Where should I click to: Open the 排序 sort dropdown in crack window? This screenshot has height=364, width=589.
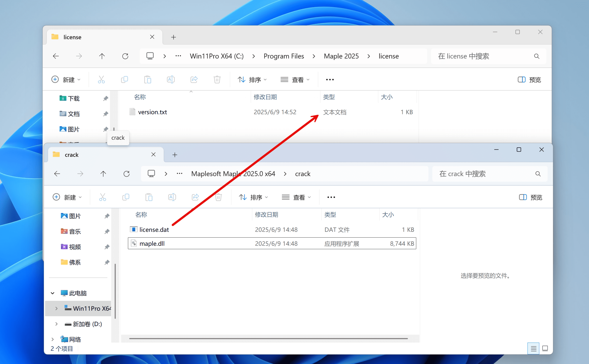[253, 197]
